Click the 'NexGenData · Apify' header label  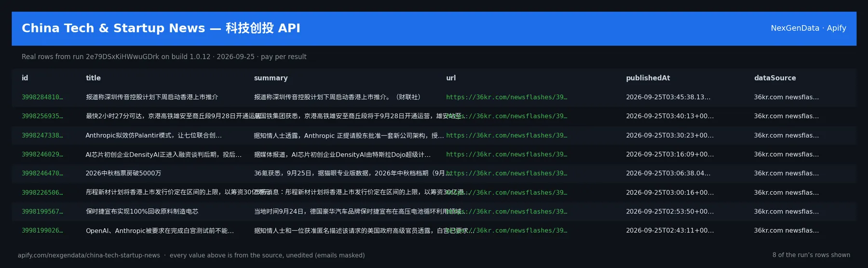808,28
